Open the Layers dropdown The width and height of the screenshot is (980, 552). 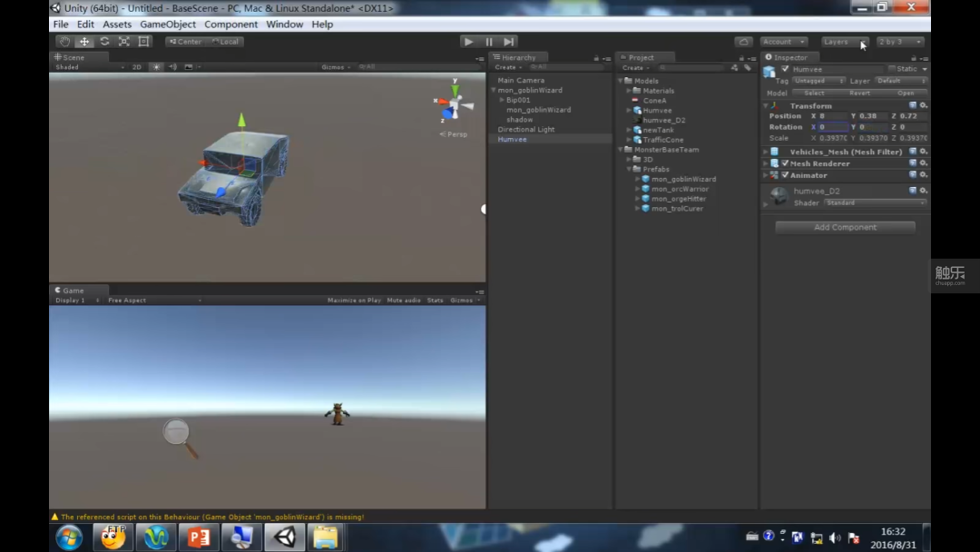[x=845, y=41]
